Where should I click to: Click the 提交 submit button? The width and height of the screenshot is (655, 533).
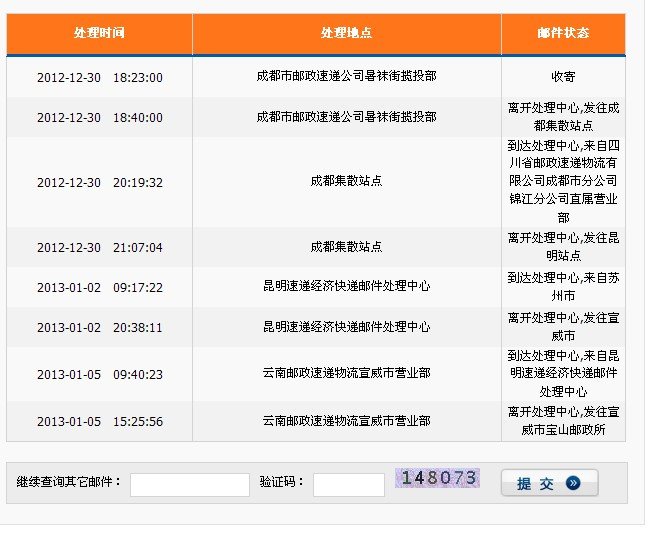tap(549, 483)
